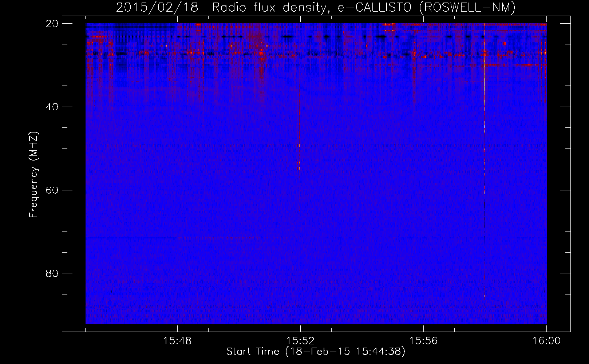The width and height of the screenshot is (589, 364).
Task: Click the 80 MHz frequency tick label
Action: click(x=52, y=273)
